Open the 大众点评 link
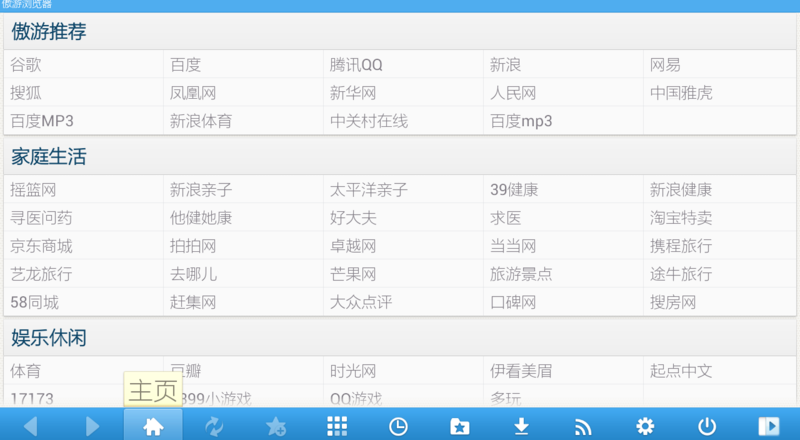This screenshot has width=800, height=440. [x=362, y=302]
